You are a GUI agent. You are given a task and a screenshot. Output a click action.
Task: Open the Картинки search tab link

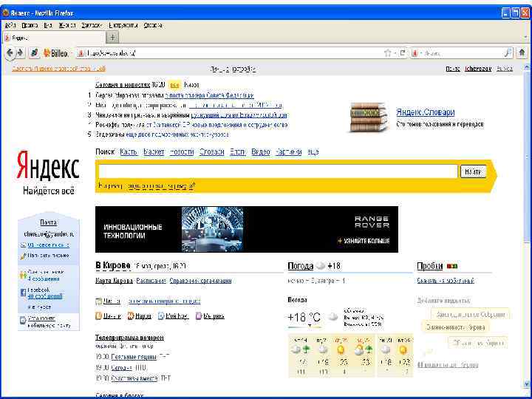coord(288,151)
